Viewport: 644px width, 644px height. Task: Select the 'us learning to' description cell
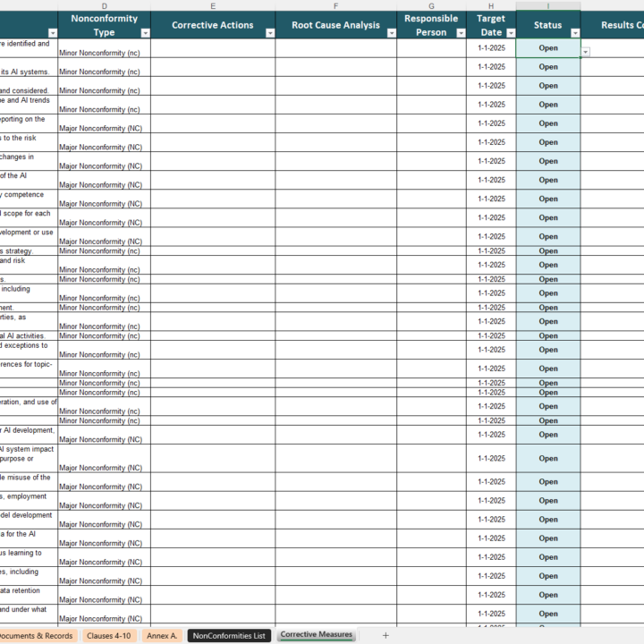tap(29, 557)
